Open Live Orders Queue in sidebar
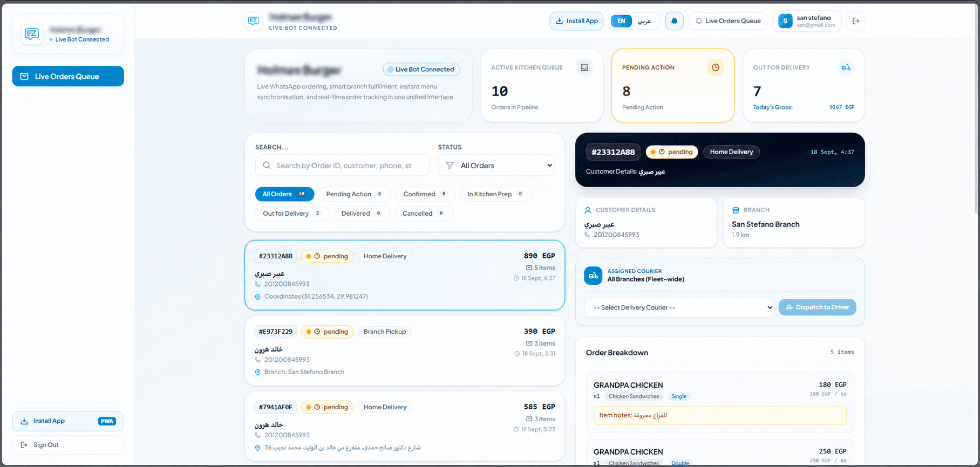 point(68,76)
